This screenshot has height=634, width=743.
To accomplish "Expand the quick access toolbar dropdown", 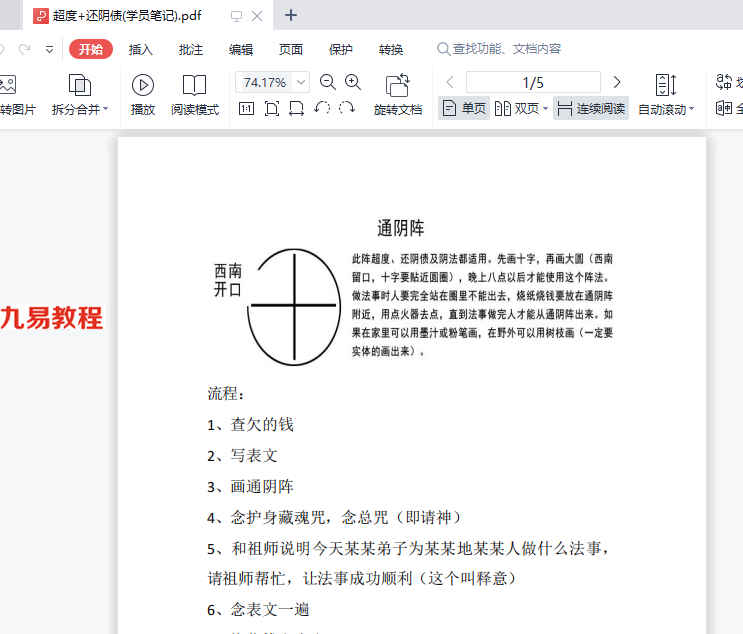I will tap(49, 49).
